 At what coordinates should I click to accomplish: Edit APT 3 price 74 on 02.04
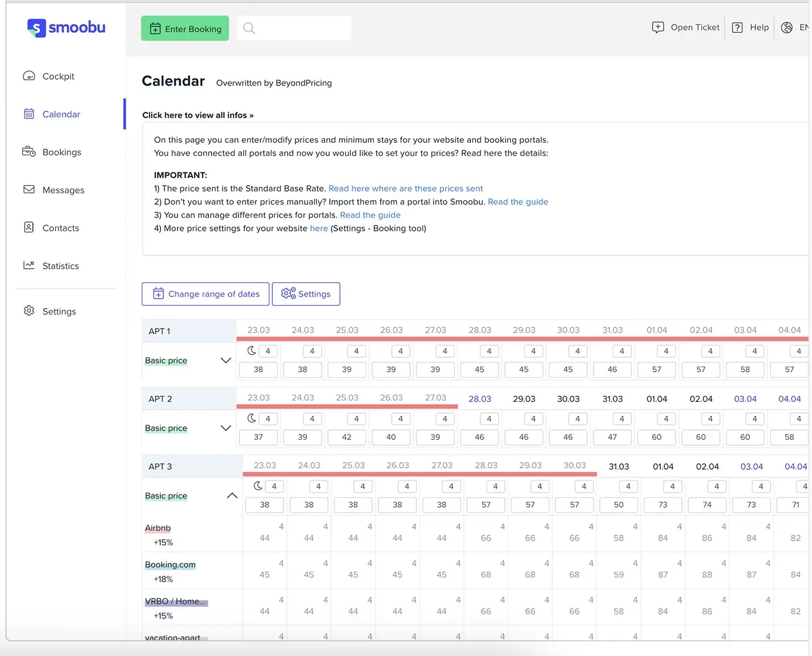pyautogui.click(x=707, y=505)
